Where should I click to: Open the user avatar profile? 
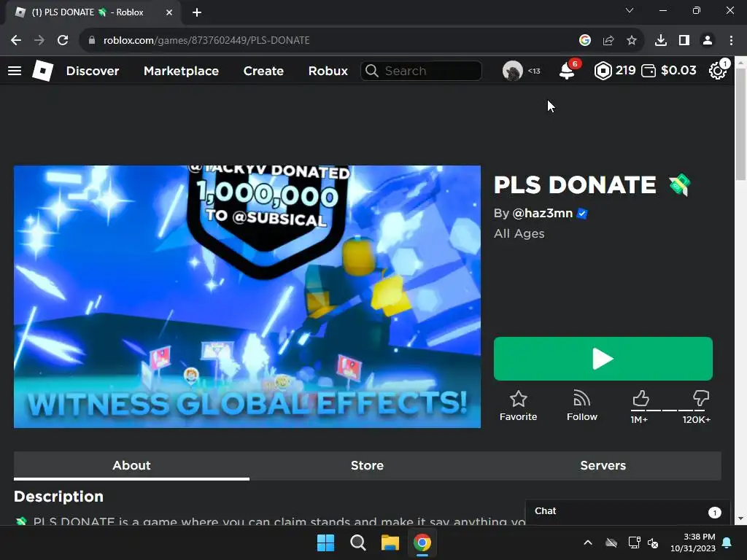pos(513,71)
